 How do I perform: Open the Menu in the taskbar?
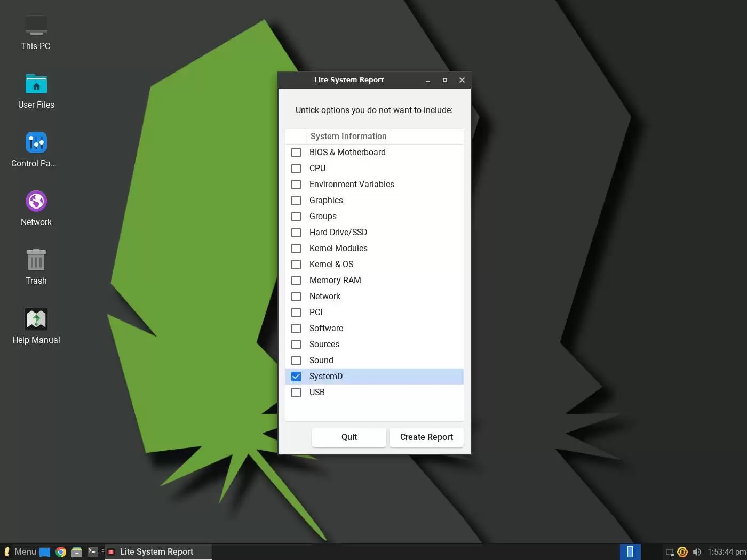point(21,551)
